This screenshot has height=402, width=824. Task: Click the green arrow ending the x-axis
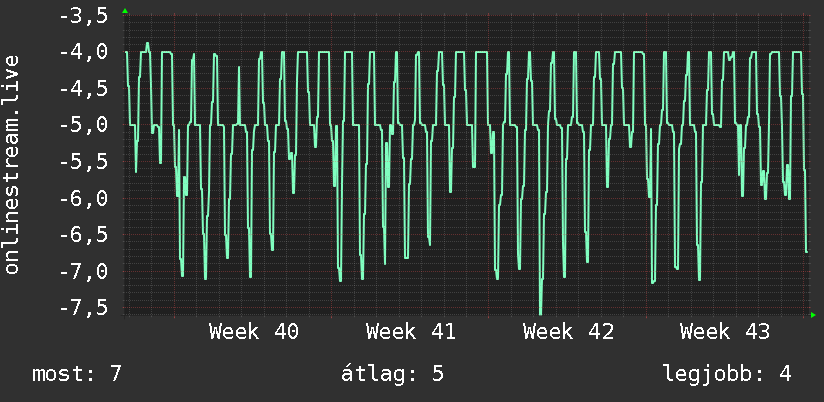point(813,315)
